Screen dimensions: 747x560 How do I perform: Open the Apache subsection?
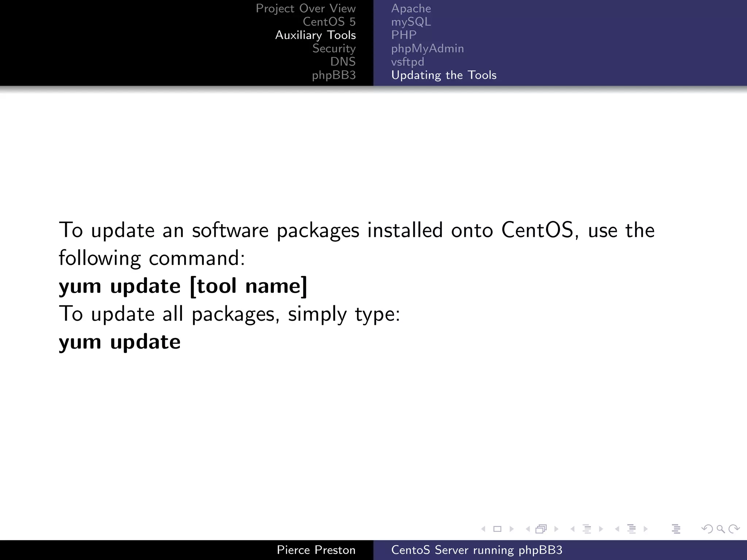pos(411,8)
